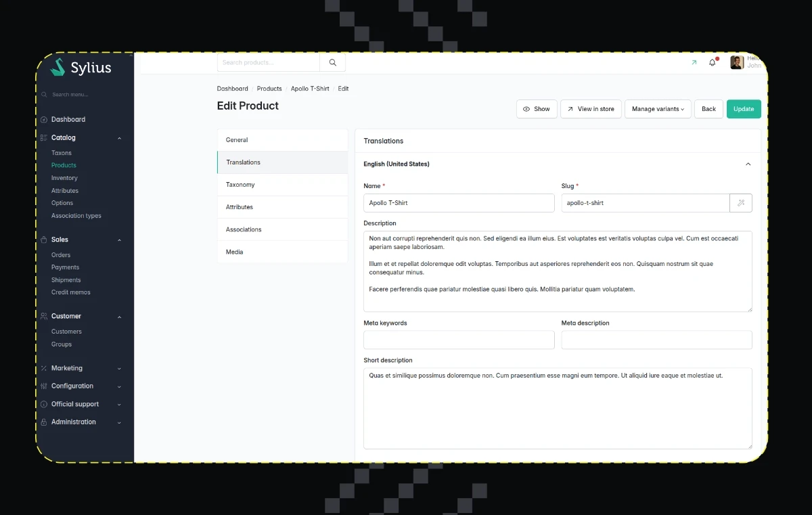The width and height of the screenshot is (812, 515).
Task: Open Inventory in the sidebar
Action: point(64,178)
